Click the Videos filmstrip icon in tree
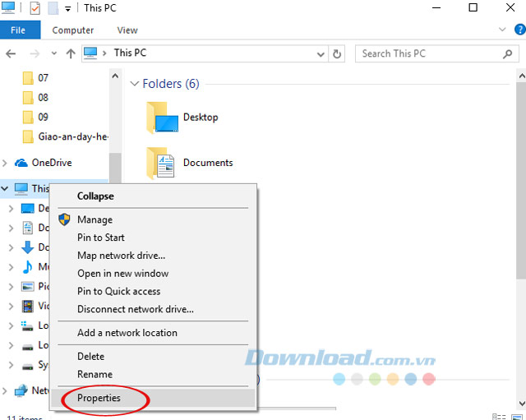 (27, 306)
